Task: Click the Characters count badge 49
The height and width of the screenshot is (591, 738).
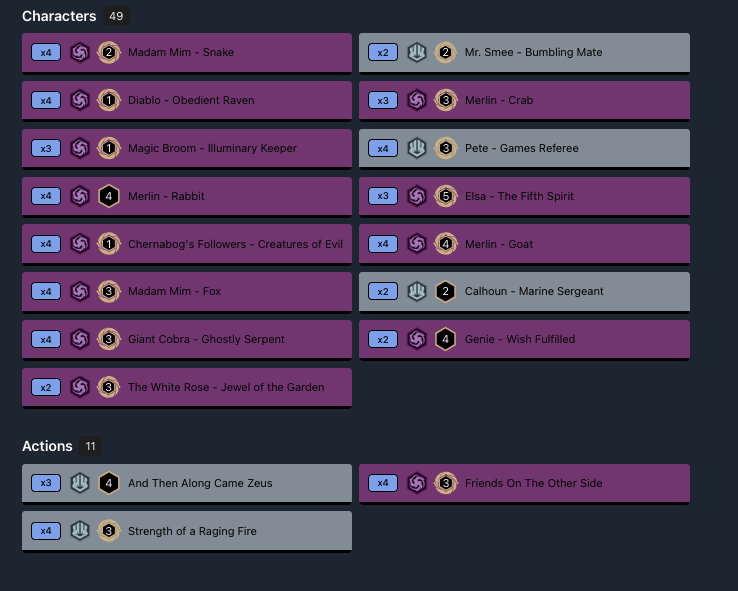Action: (x=116, y=16)
